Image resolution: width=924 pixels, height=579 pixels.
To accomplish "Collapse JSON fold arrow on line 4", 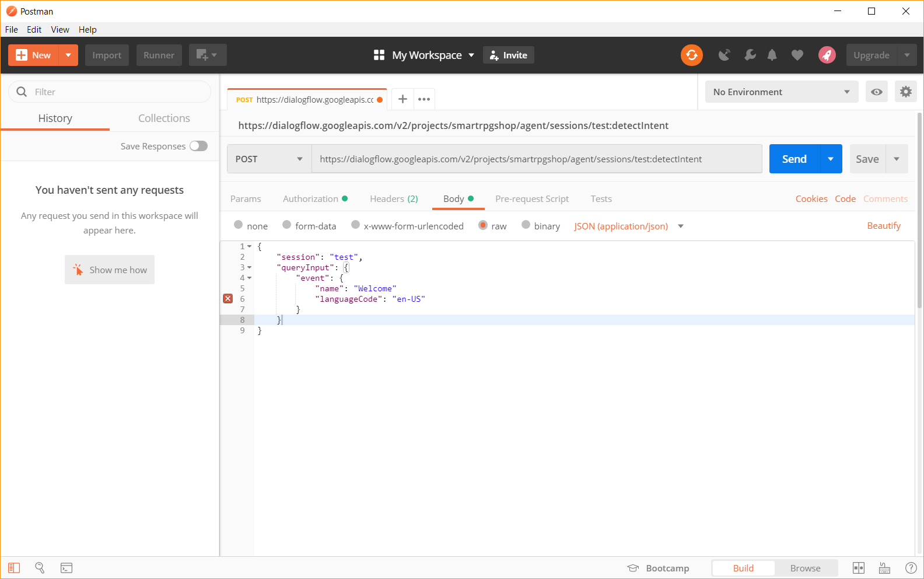I will tap(250, 278).
